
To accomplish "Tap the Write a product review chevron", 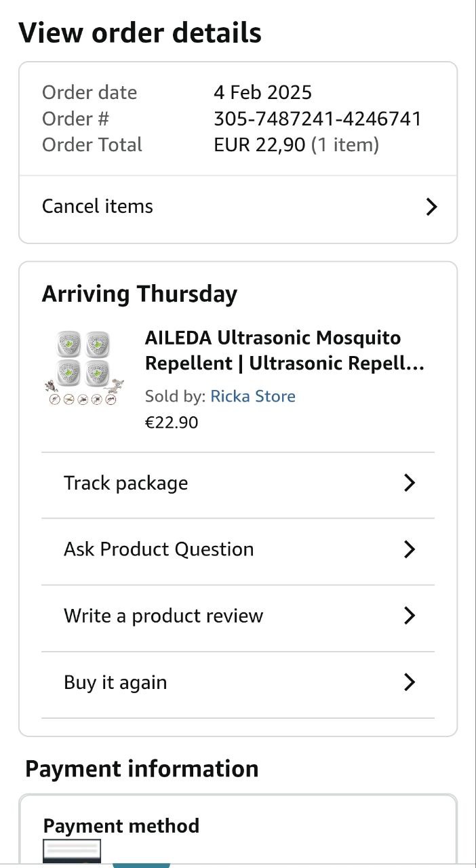I will click(x=409, y=616).
